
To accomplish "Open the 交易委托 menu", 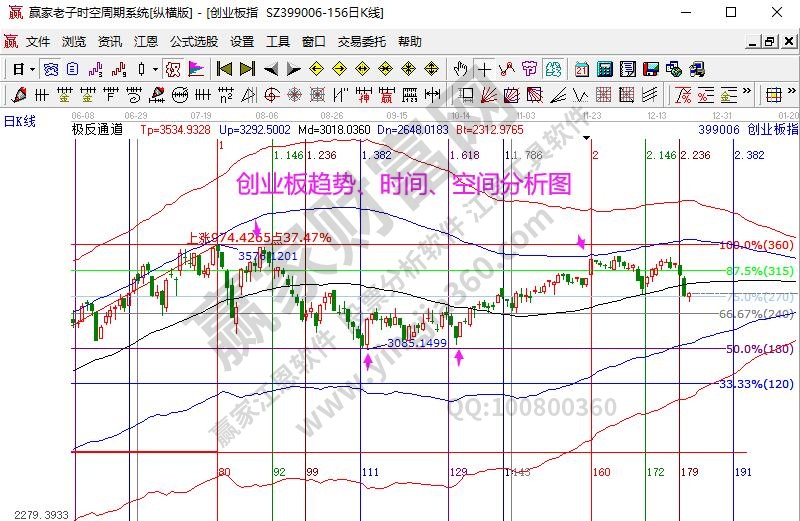I will pyautogui.click(x=361, y=42).
